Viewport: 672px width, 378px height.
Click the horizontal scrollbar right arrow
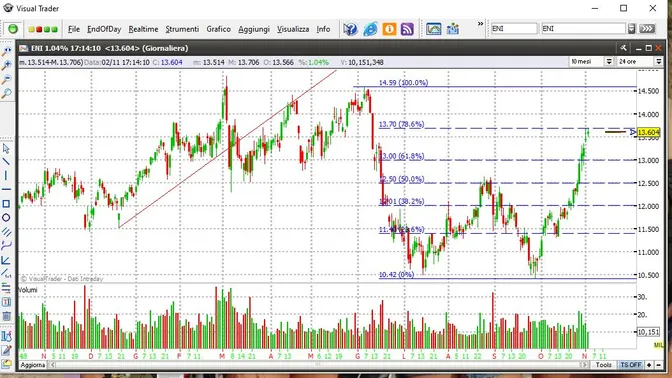pos(584,365)
